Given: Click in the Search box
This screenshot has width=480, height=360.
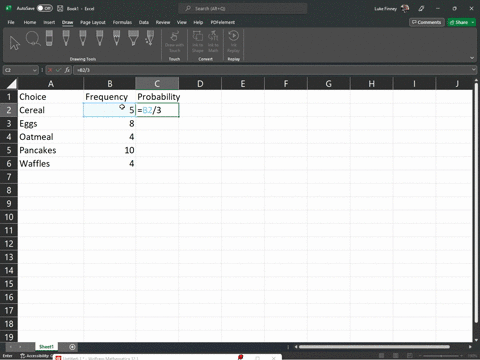Looking at the screenshot, I should 242,9.
